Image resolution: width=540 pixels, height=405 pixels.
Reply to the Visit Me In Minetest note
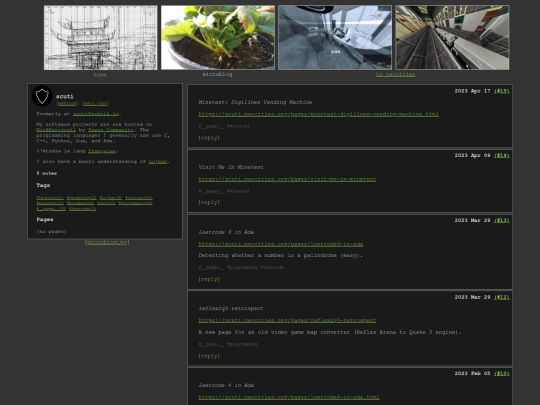209,202
